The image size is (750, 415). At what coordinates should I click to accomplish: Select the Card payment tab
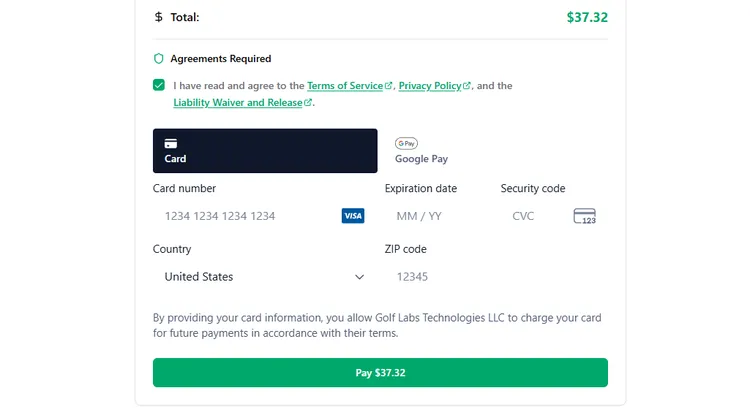265,150
